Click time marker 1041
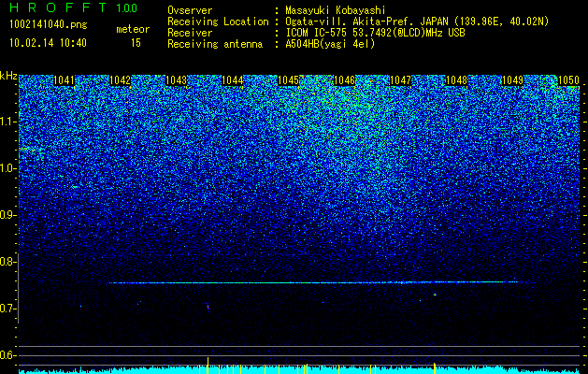This screenshot has height=374, width=588. [65, 80]
